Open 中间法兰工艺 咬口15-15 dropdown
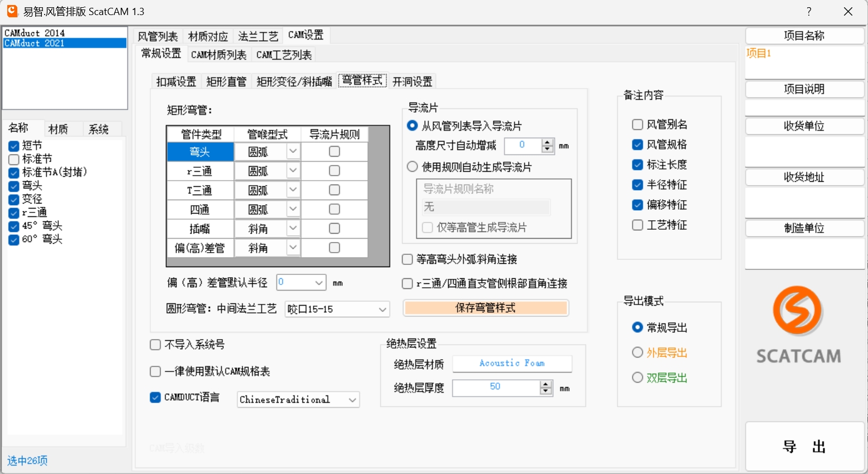Viewport: 868px width, 474px height. click(382, 309)
